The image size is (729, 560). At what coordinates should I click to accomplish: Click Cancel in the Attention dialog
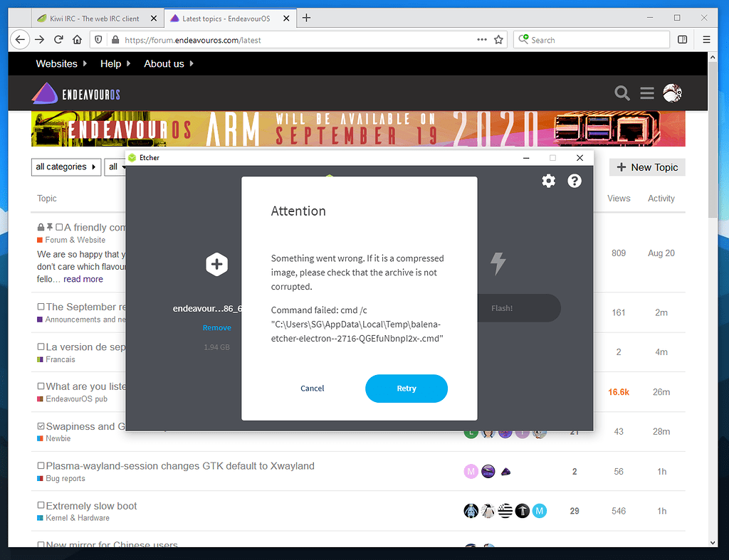click(x=313, y=389)
